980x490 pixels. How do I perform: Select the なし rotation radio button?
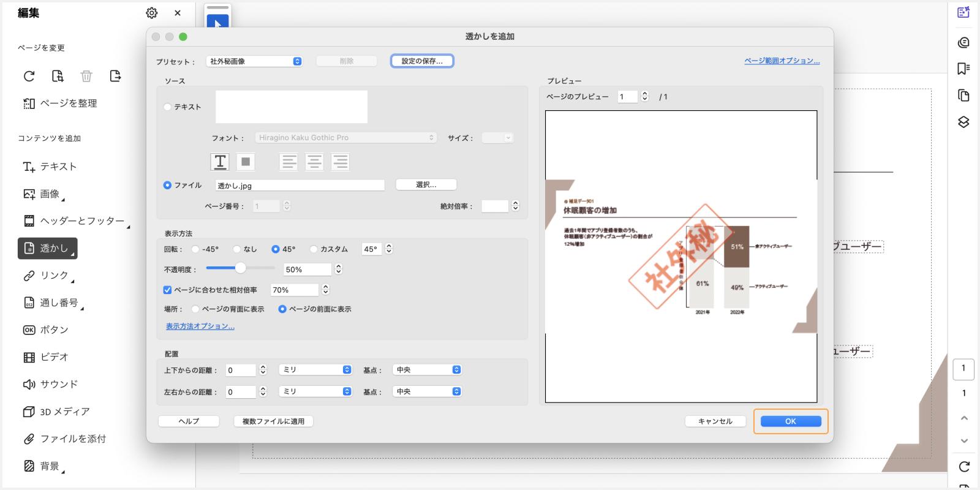[x=237, y=249]
